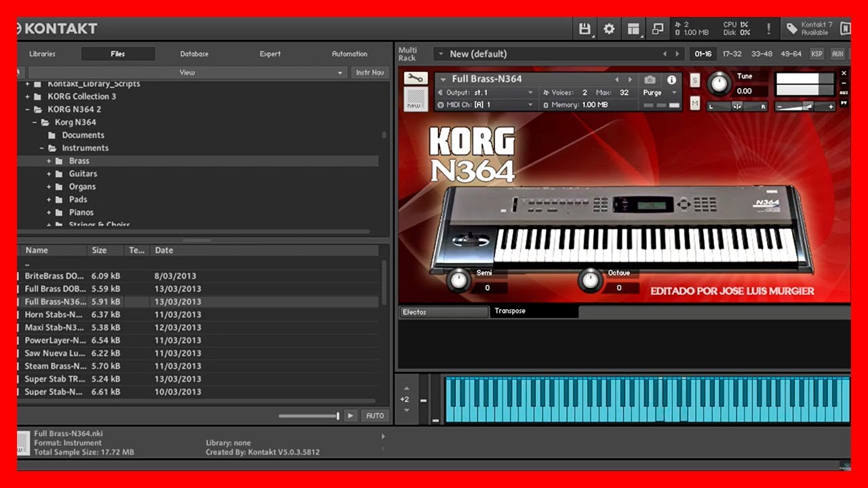Click the Kontakt 7 Available tag icon
The height and width of the screenshot is (488, 868).
pos(792,28)
